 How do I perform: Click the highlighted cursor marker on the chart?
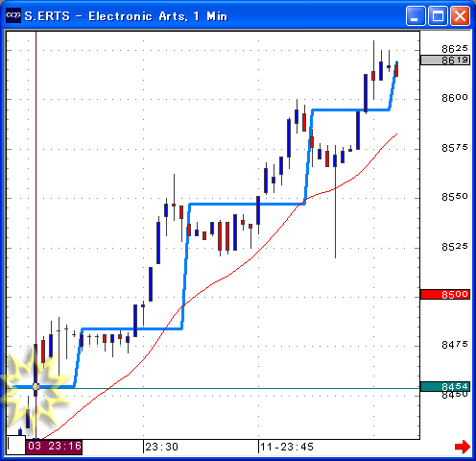pyautogui.click(x=36, y=386)
